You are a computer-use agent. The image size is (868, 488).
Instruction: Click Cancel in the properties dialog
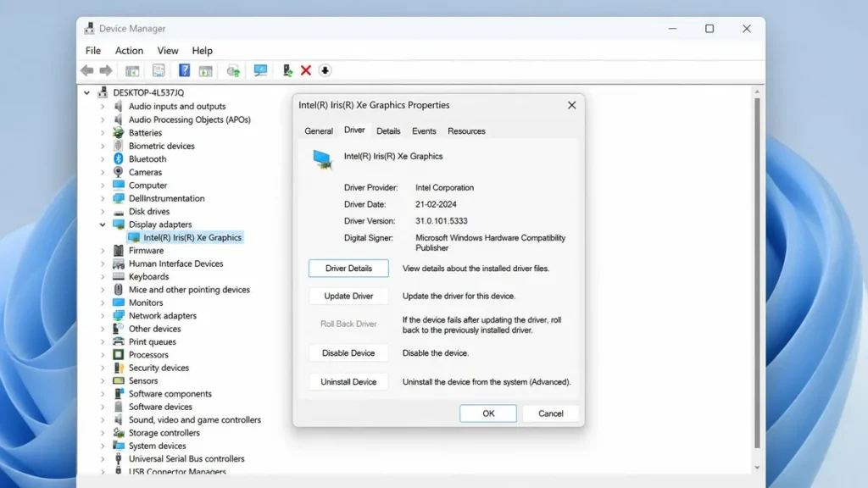pyautogui.click(x=551, y=413)
